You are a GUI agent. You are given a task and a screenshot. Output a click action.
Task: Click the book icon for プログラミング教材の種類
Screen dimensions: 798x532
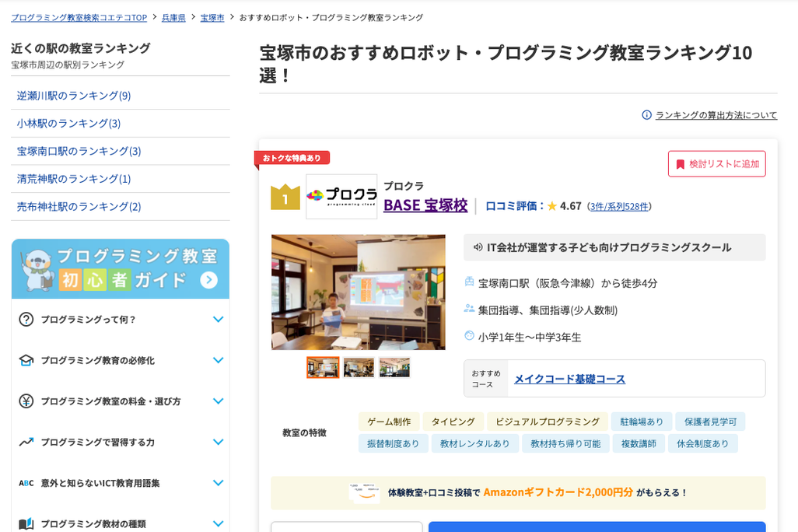(26, 524)
